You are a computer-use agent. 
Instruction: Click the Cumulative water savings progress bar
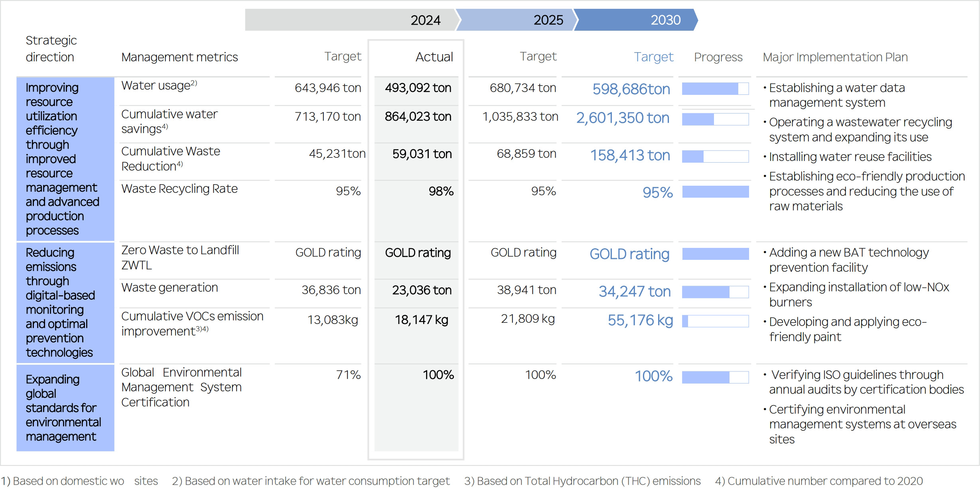(715, 119)
